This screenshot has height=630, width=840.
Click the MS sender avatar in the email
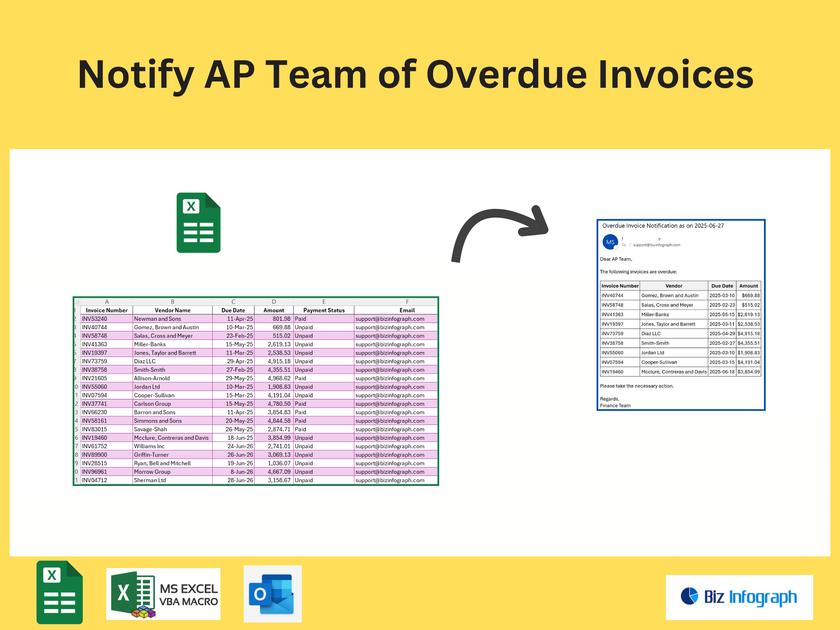[x=610, y=242]
